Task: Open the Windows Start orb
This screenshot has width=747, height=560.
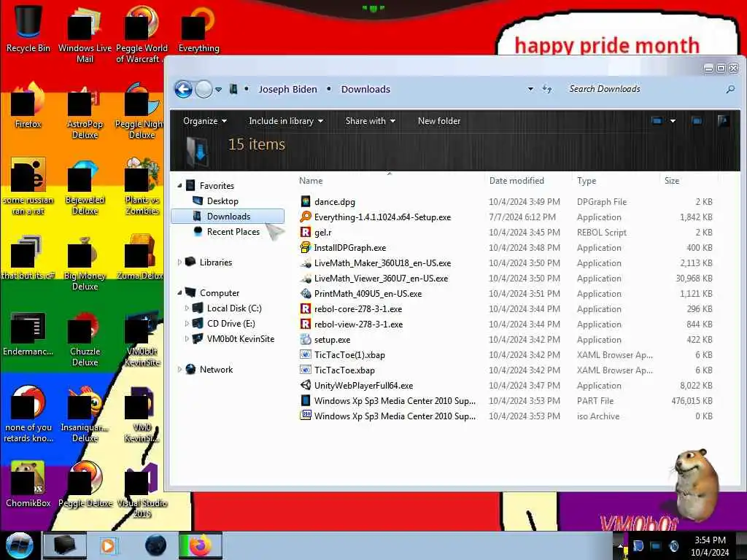Action: [x=19, y=545]
